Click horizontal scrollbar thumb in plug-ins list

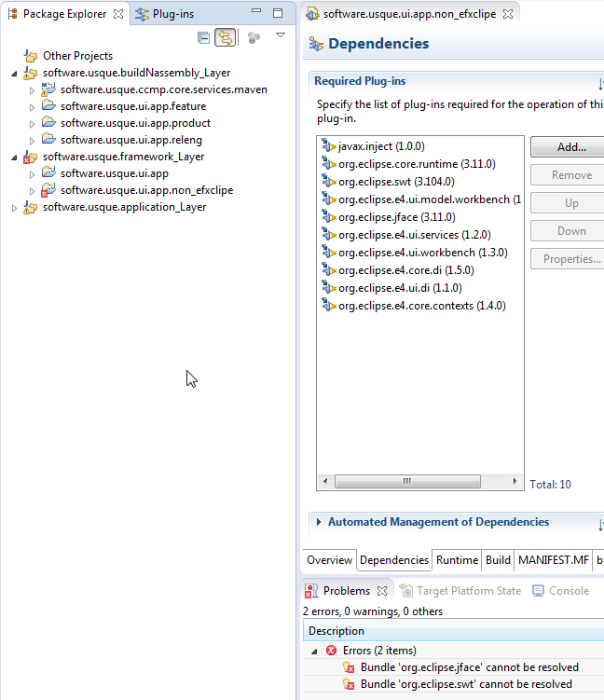tap(407, 481)
